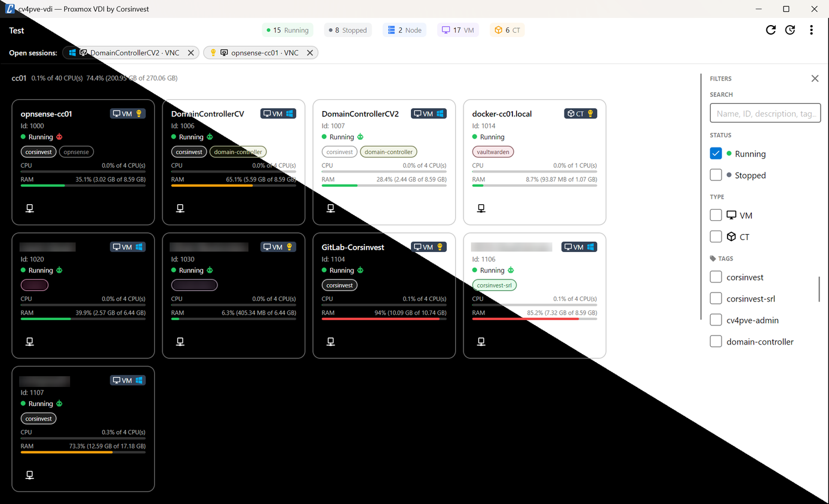Click console icon on Id 1107 card
The height and width of the screenshot is (504, 829).
pos(29,475)
